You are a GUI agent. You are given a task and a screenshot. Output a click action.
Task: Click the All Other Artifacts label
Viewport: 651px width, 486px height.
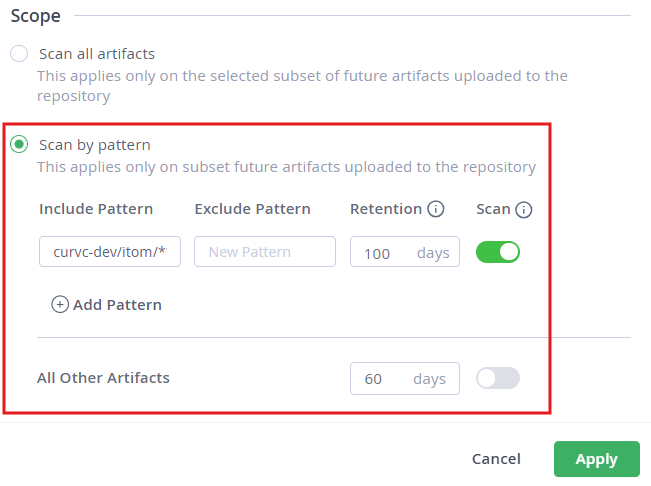click(x=103, y=378)
